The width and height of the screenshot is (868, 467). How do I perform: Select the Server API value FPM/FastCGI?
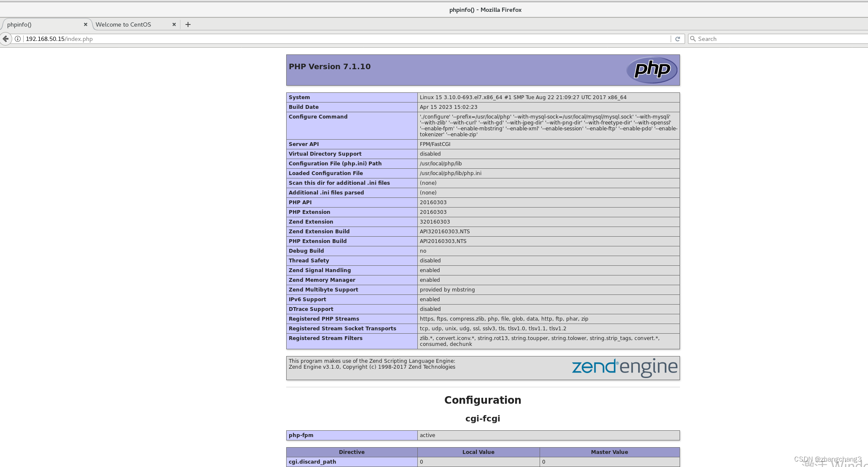click(435, 144)
